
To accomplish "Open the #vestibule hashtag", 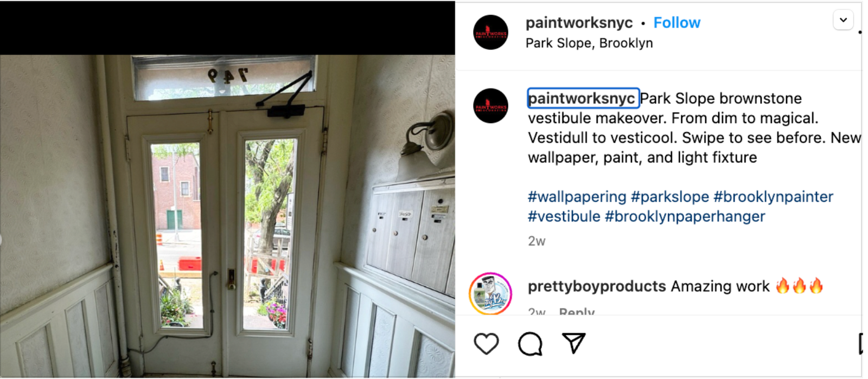I will pyautogui.click(x=564, y=216).
